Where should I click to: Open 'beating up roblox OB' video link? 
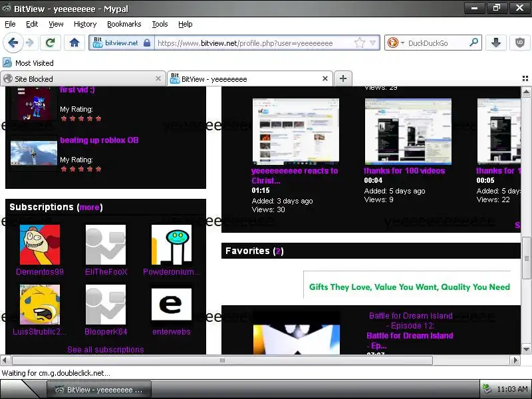coord(99,140)
